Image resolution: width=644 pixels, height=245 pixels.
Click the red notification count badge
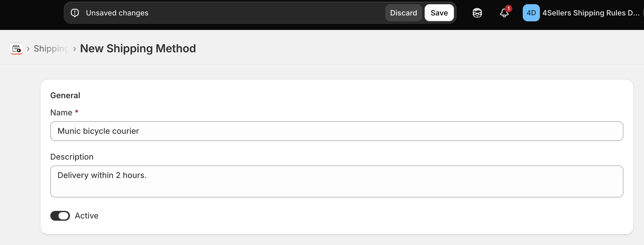pos(508,9)
